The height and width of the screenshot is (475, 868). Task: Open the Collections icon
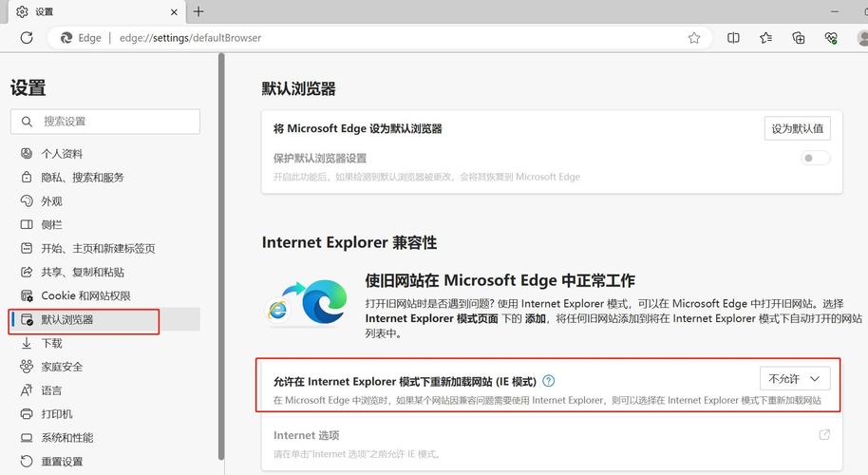pos(799,38)
